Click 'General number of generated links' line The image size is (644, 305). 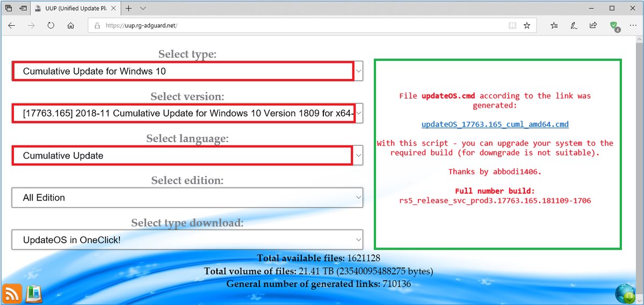click(319, 284)
